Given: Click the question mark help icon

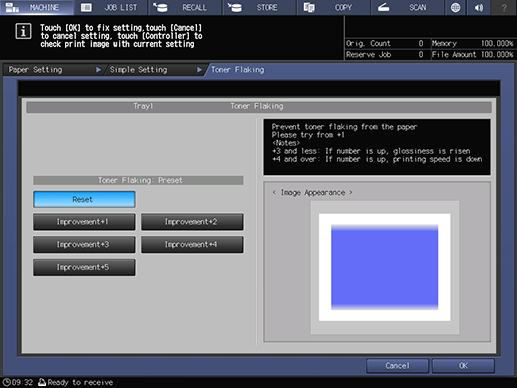Looking at the screenshot, I should [x=504, y=7].
